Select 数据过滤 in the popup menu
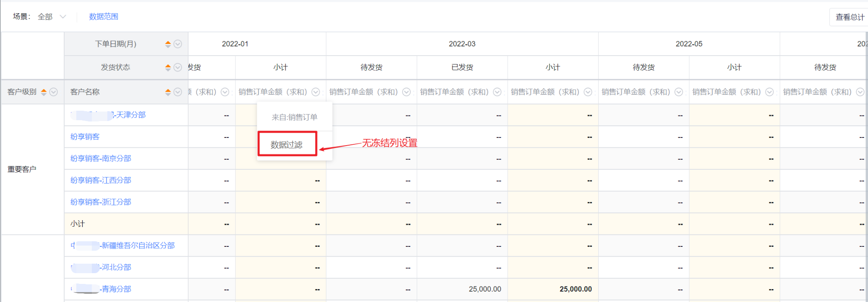Viewport: 868px width, 302px height. [287, 144]
